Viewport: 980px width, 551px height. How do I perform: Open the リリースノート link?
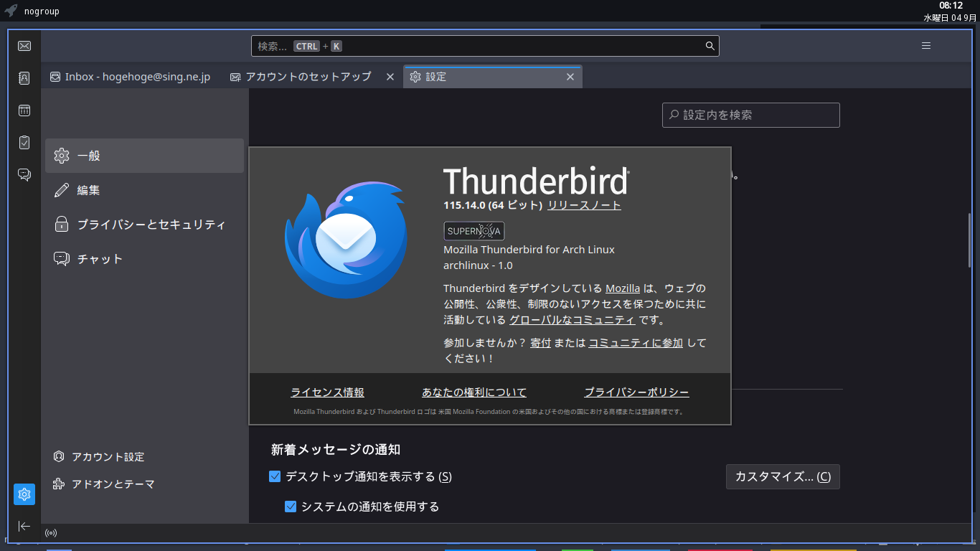click(x=584, y=205)
